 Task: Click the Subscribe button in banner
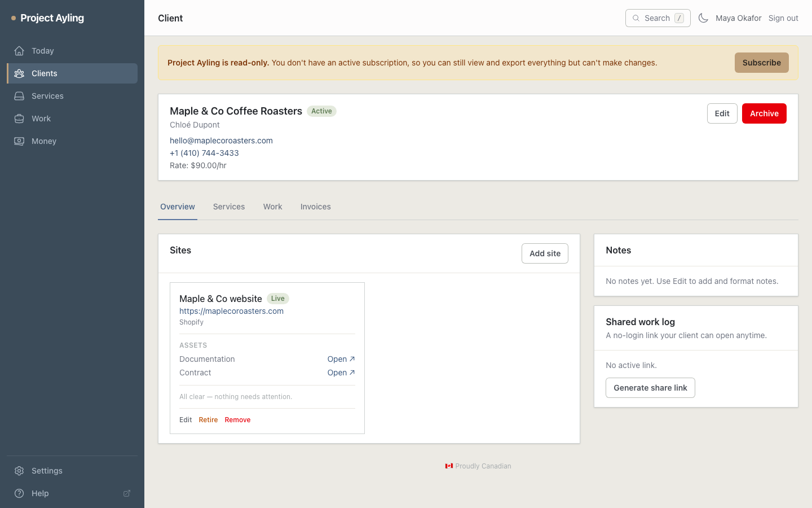click(x=762, y=63)
